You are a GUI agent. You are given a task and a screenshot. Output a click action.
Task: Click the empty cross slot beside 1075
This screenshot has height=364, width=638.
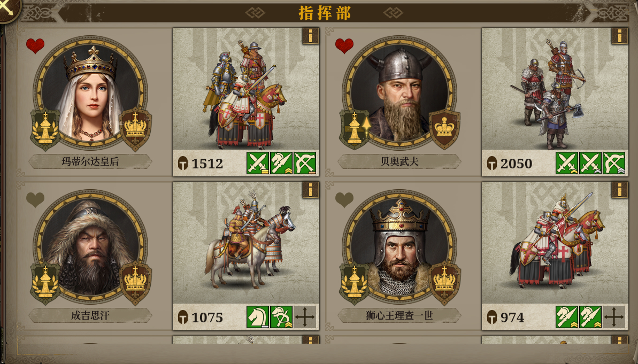[x=305, y=317]
